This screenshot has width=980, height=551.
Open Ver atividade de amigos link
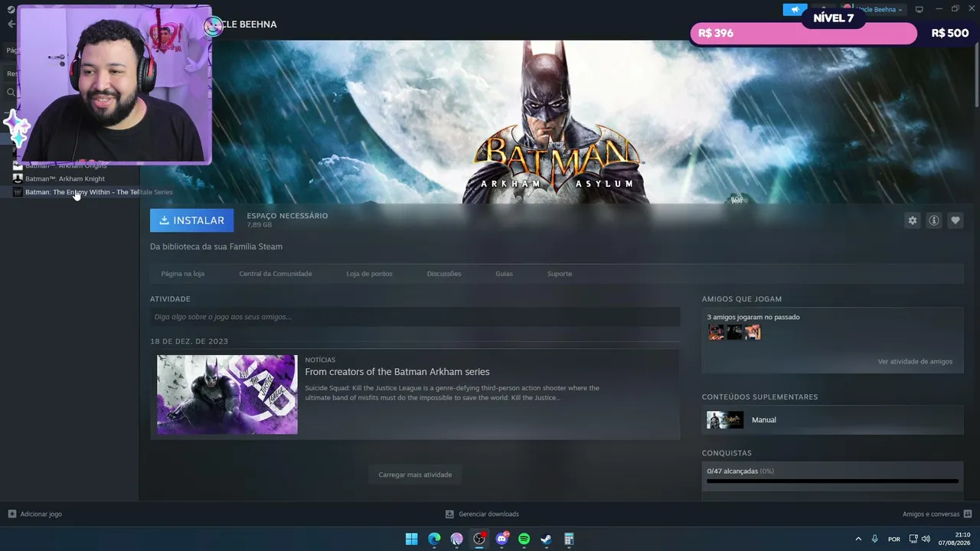click(915, 361)
